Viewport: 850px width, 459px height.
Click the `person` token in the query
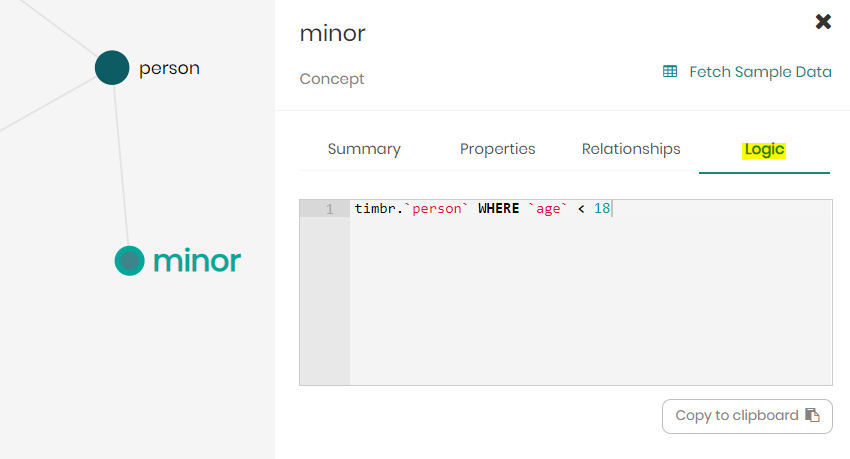[436, 209]
